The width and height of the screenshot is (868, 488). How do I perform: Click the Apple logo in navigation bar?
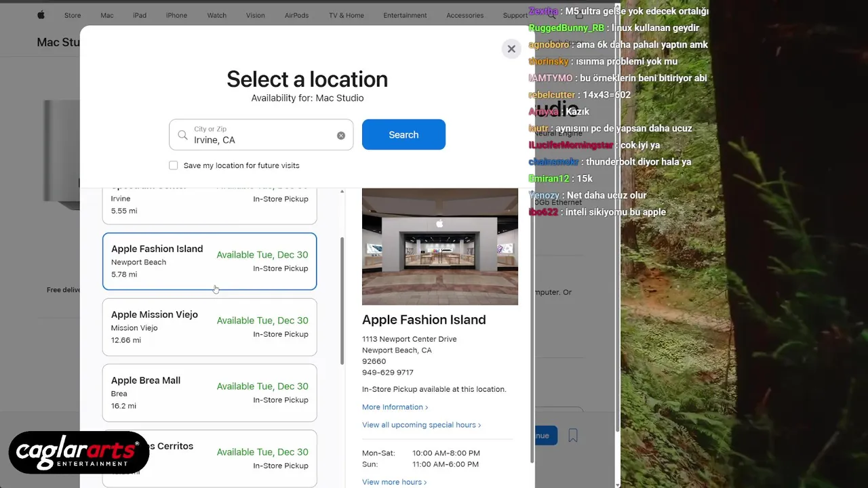[41, 15]
